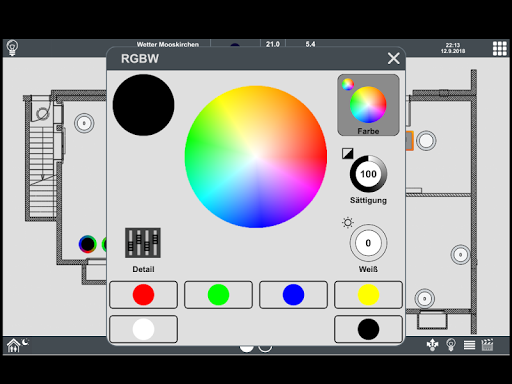The image size is (512, 384).
Task: Open the clapperboard scenes icon in bottom bar
Action: pyautogui.click(x=487, y=345)
